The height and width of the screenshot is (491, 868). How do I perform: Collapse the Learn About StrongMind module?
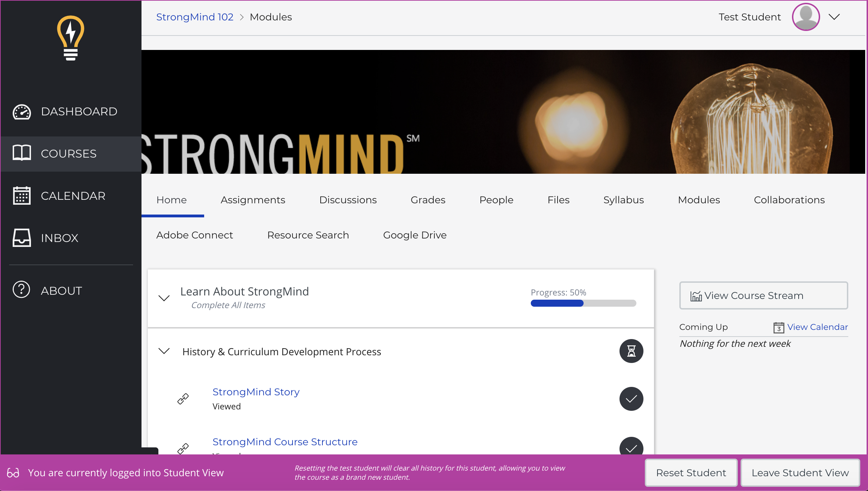pos(164,298)
